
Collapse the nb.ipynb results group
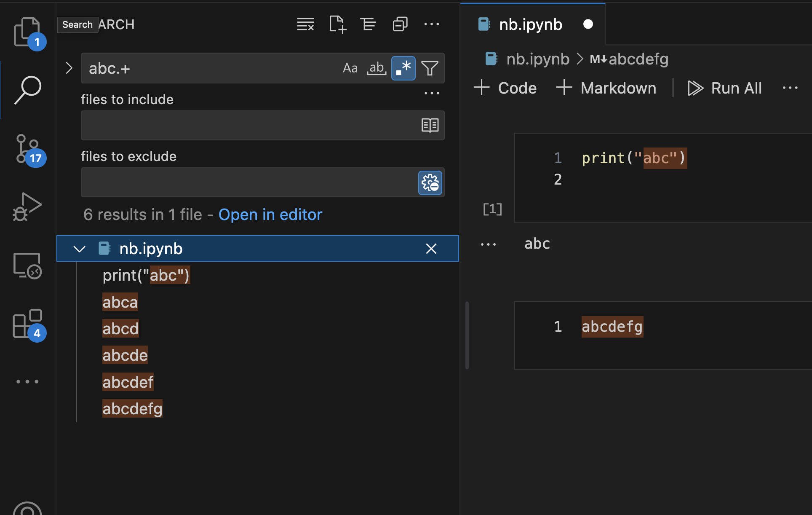coord(79,248)
